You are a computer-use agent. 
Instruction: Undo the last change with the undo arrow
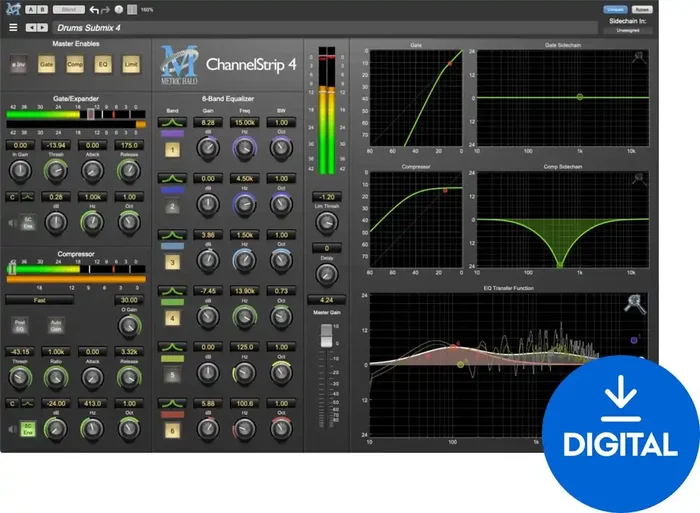click(94, 9)
